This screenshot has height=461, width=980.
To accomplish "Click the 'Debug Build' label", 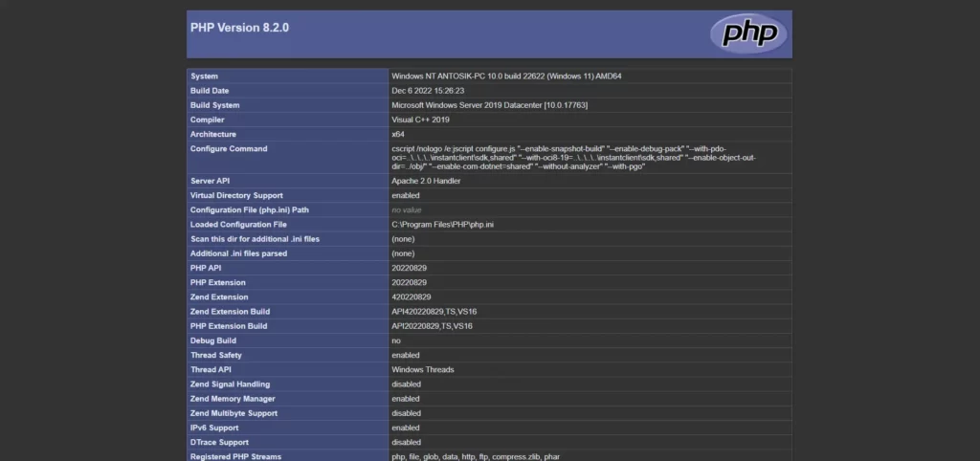I will pos(213,340).
